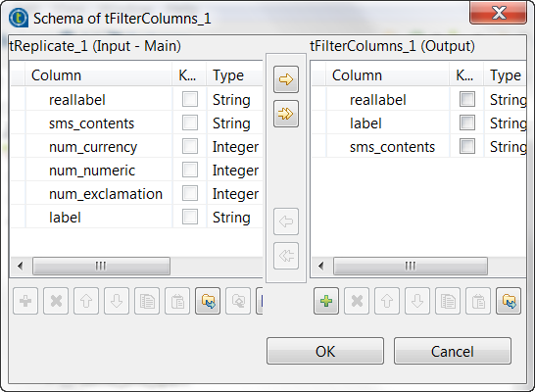Click the input schema delete X icon
The width and height of the screenshot is (535, 392).
pyautogui.click(x=56, y=301)
